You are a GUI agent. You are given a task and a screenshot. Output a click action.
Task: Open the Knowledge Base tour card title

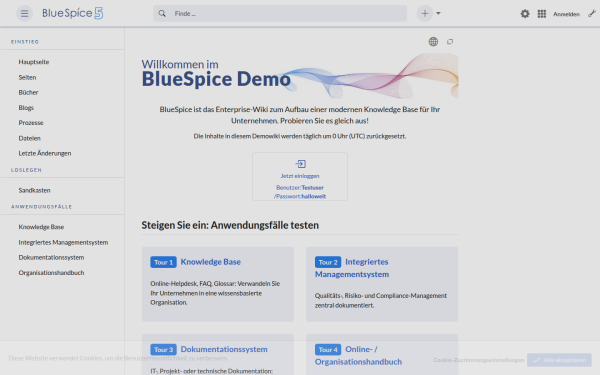click(x=210, y=262)
